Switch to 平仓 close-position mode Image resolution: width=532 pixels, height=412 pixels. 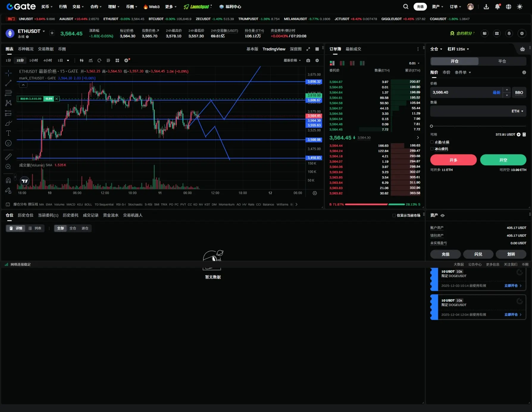pos(502,61)
